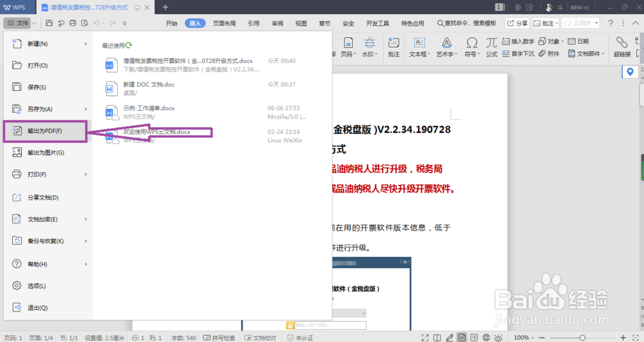Expand the 新建(N) submenu arrow

coord(86,44)
